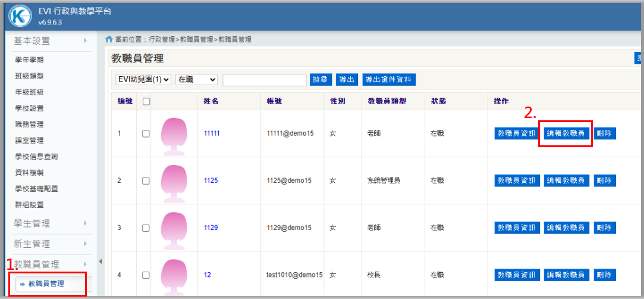The image size is (644, 299).
Task: Open the EVI幼兒園 school dropdown
Action: pyautogui.click(x=143, y=80)
